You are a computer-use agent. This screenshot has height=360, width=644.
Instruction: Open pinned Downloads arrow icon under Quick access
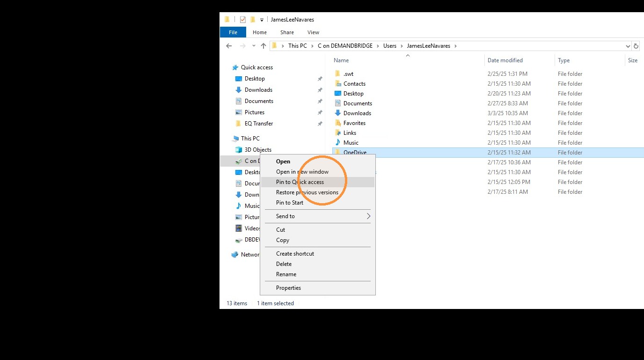click(239, 90)
